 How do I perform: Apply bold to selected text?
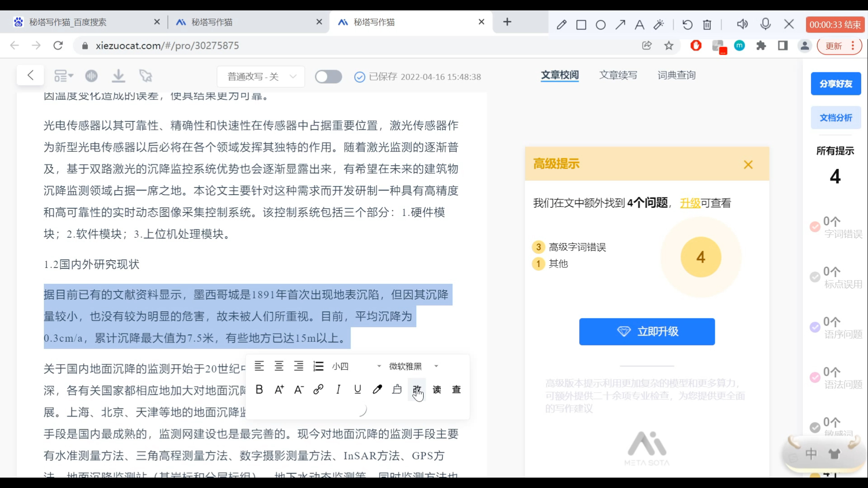(x=259, y=389)
